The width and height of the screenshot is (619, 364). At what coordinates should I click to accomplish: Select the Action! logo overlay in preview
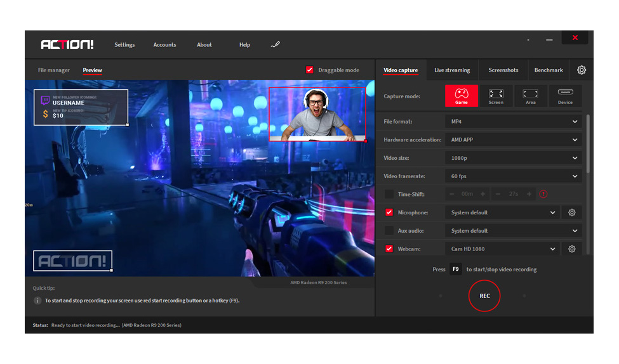click(x=72, y=261)
